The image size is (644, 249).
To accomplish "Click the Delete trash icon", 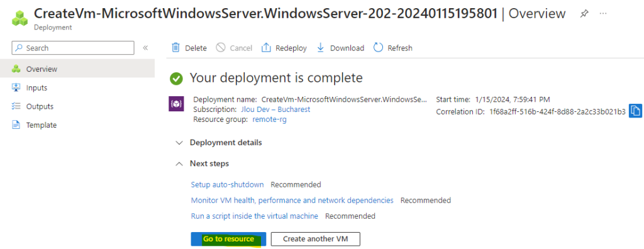I will coord(176,48).
